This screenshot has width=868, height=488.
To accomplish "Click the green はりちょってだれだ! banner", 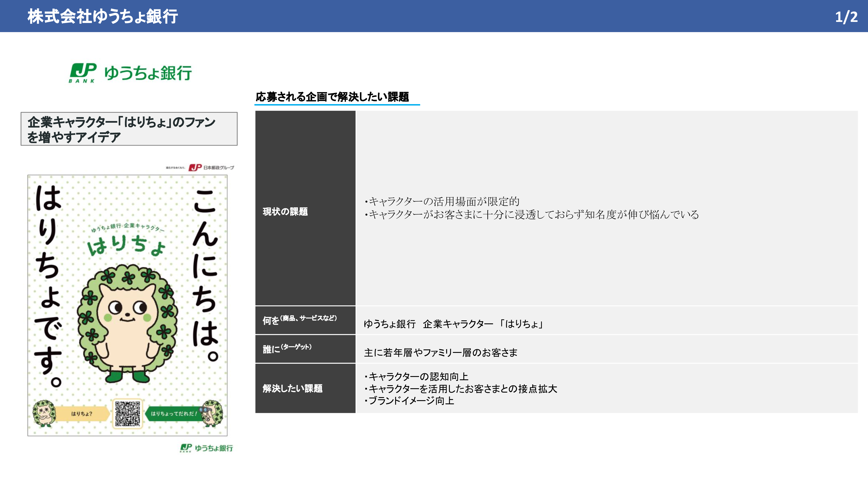I will click(x=173, y=414).
